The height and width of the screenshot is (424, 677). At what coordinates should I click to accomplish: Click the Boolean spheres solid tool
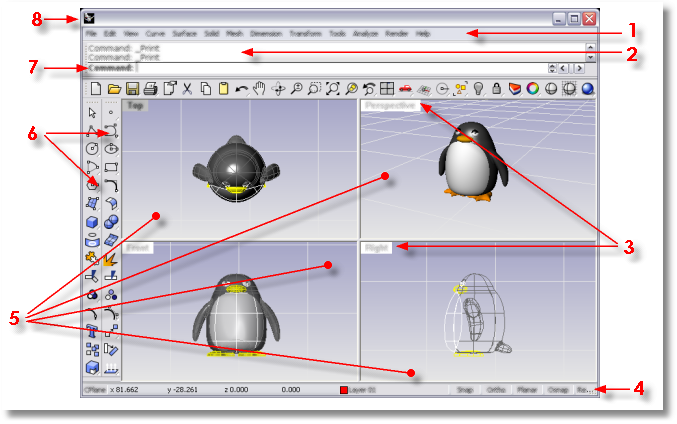coord(111,222)
